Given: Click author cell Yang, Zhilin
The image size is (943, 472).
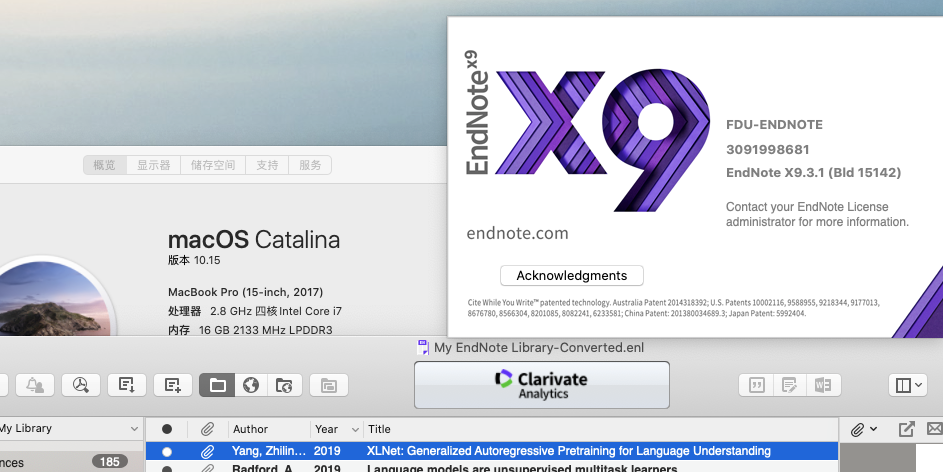Looking at the screenshot, I should point(269,451).
